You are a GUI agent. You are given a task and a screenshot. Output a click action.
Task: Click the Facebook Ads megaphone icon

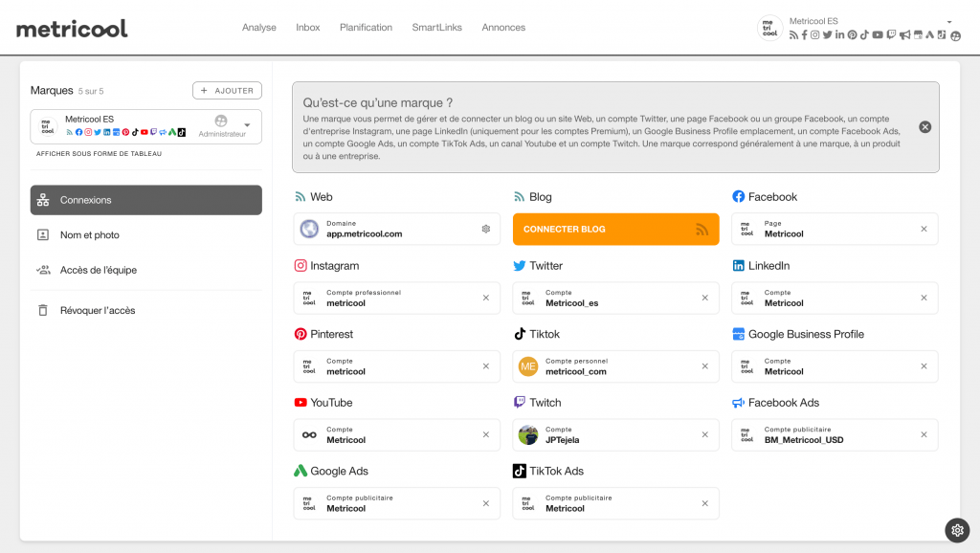pyautogui.click(x=738, y=403)
